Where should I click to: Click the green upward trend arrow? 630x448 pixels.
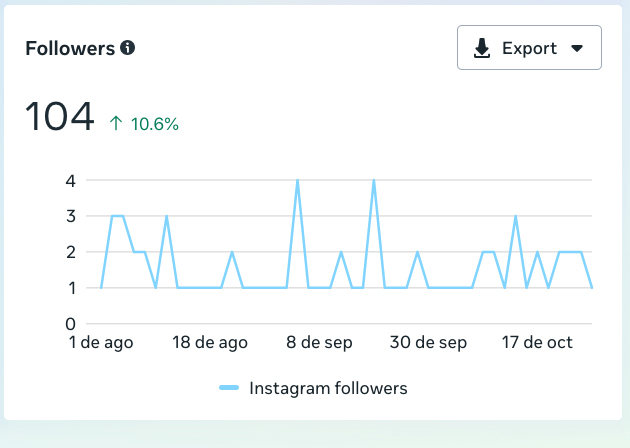[x=117, y=124]
